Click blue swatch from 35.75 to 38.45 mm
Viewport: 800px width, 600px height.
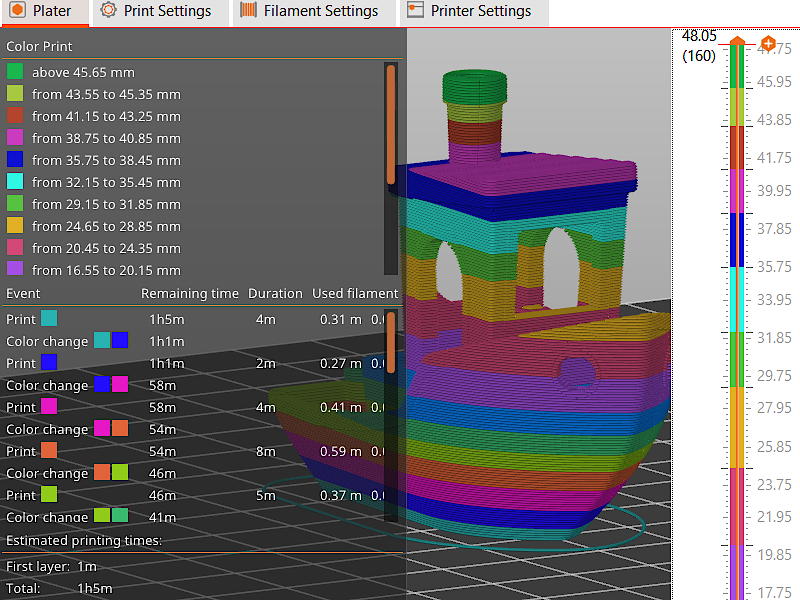15,160
